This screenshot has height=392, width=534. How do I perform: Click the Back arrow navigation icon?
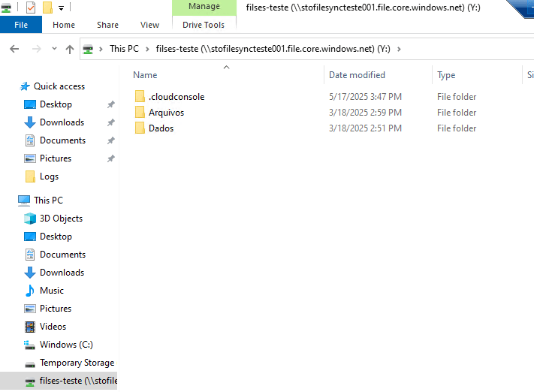(x=14, y=49)
